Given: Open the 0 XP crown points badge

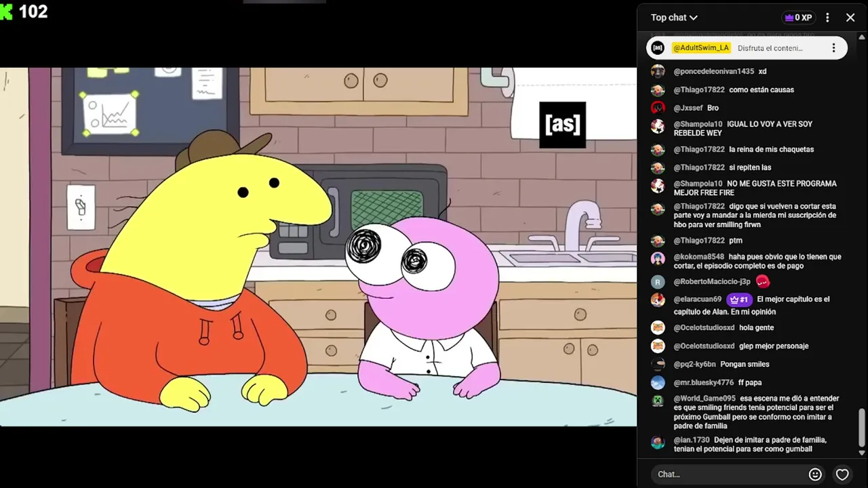Looking at the screenshot, I should [x=798, y=18].
